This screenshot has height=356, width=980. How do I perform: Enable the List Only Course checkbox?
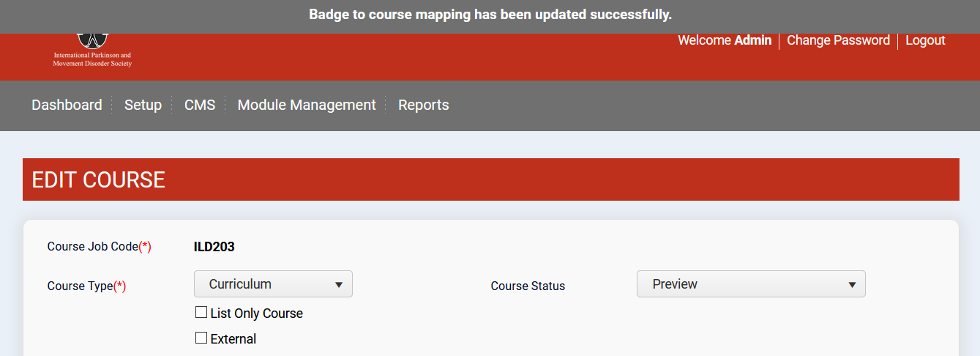pyautogui.click(x=201, y=313)
